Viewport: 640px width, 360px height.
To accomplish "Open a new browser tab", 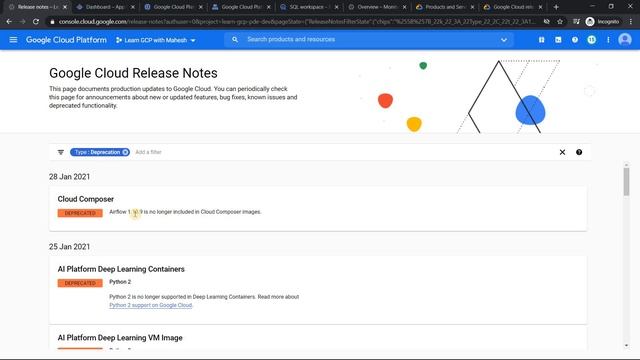I will 556,7.
